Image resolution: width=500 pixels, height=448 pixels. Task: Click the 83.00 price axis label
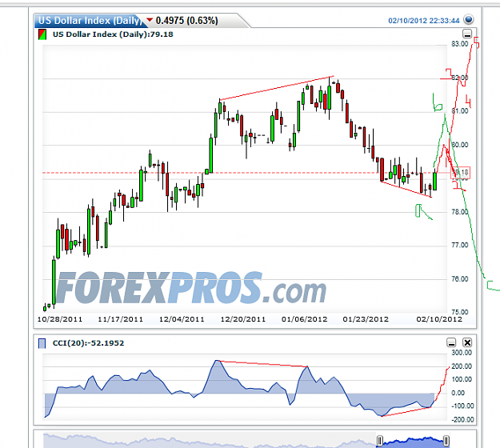point(460,44)
